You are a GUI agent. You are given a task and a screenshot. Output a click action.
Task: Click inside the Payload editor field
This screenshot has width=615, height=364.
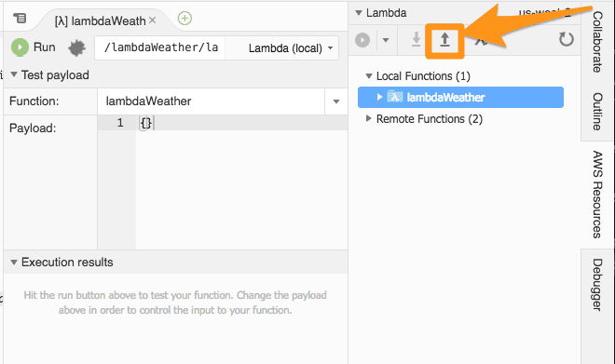[241, 182]
